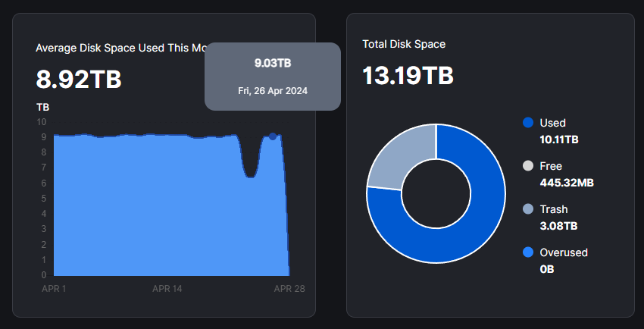Click the 13.19TB total disk space value
The image size is (644, 329).
[x=408, y=77]
